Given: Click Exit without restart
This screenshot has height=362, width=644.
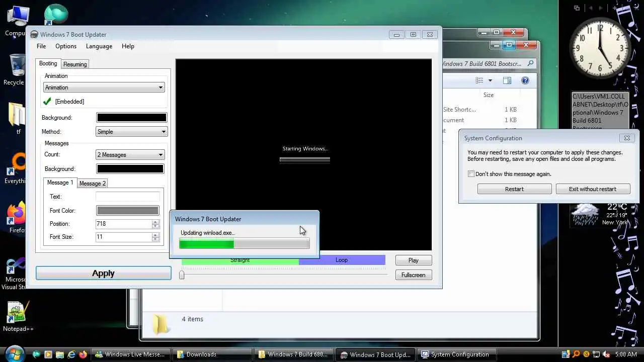Looking at the screenshot, I should pos(593,189).
